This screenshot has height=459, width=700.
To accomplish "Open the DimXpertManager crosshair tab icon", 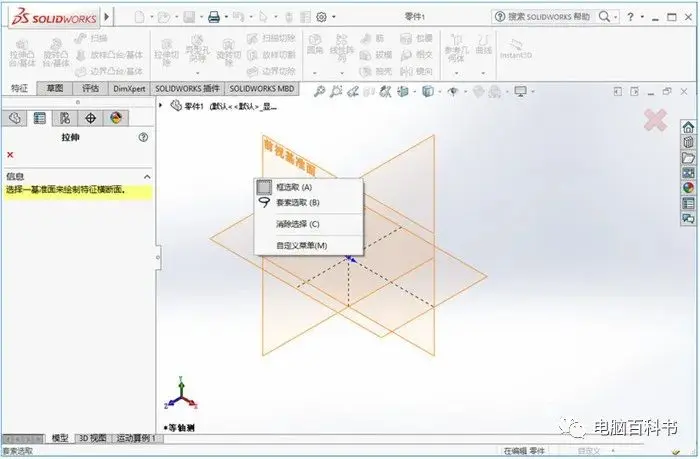I will 91,118.
